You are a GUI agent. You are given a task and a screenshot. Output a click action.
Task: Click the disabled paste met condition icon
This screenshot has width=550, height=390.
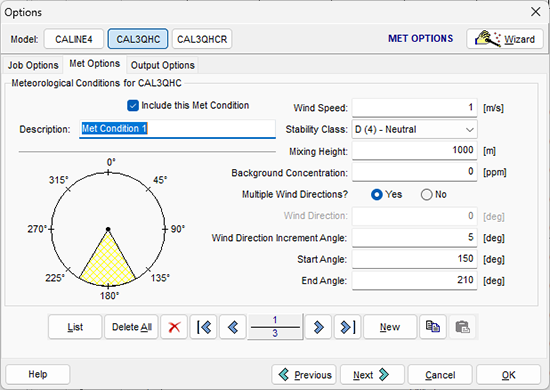[462, 327]
